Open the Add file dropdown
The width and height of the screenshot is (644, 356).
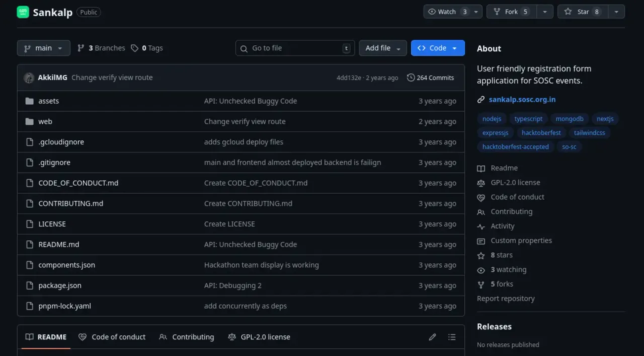coord(382,48)
